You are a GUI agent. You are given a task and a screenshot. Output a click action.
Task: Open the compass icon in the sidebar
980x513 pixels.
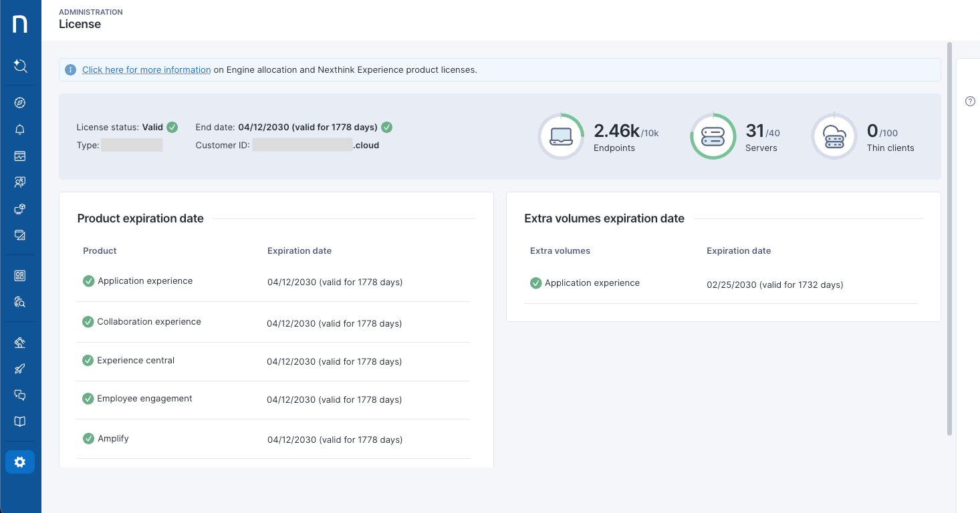(20, 103)
